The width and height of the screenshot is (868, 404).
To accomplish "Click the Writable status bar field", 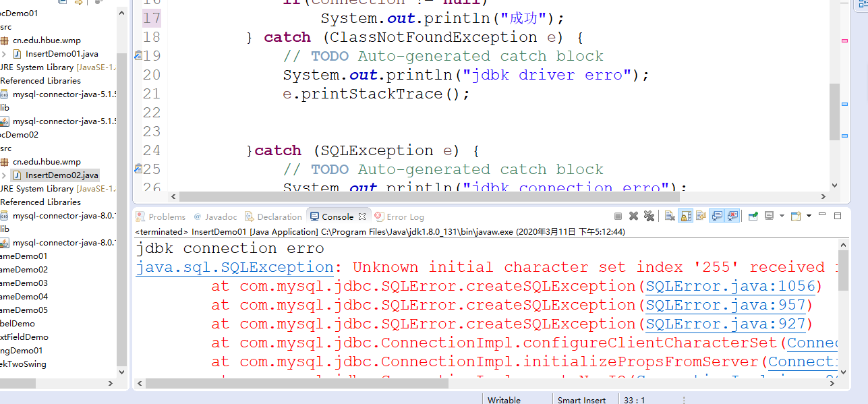I will coord(504,400).
